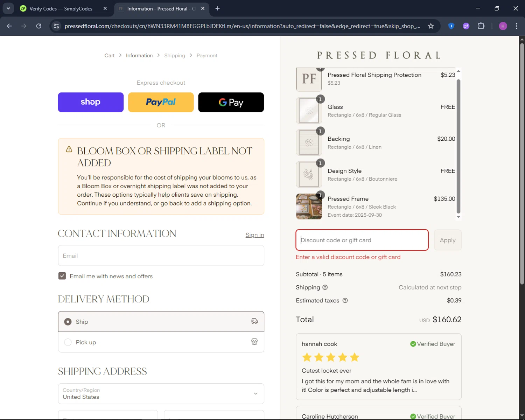Click hannah cook's Verified Buyer badge

[433, 344]
